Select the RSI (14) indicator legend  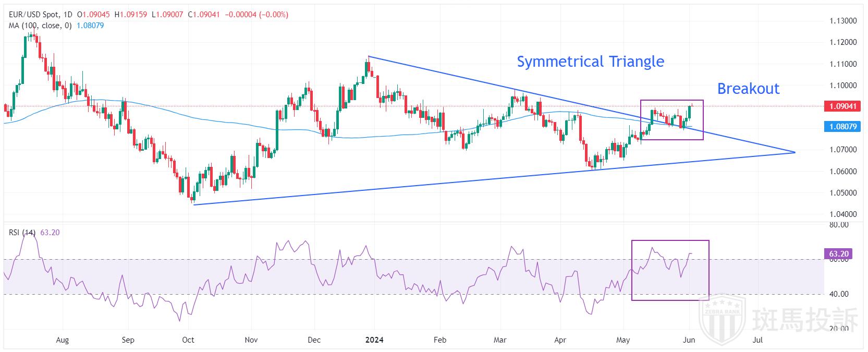22,233
